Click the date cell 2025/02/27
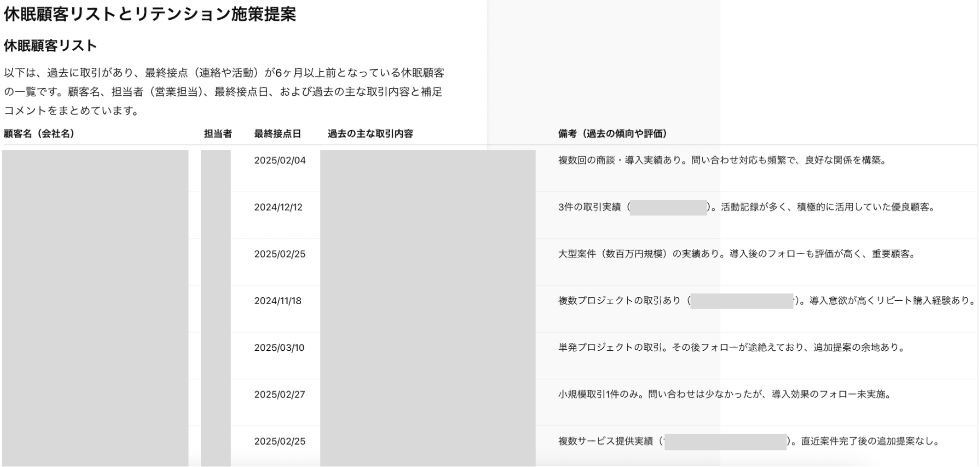The image size is (980, 467). 279,394
